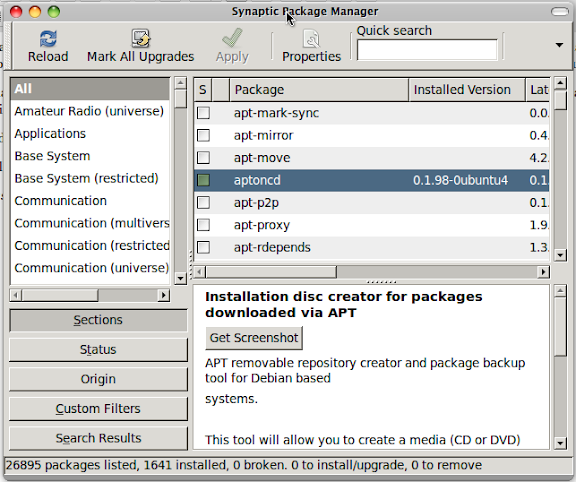This screenshot has width=576, height=482.
Task: Select the apt-mark-sync package name
Action: (x=276, y=113)
